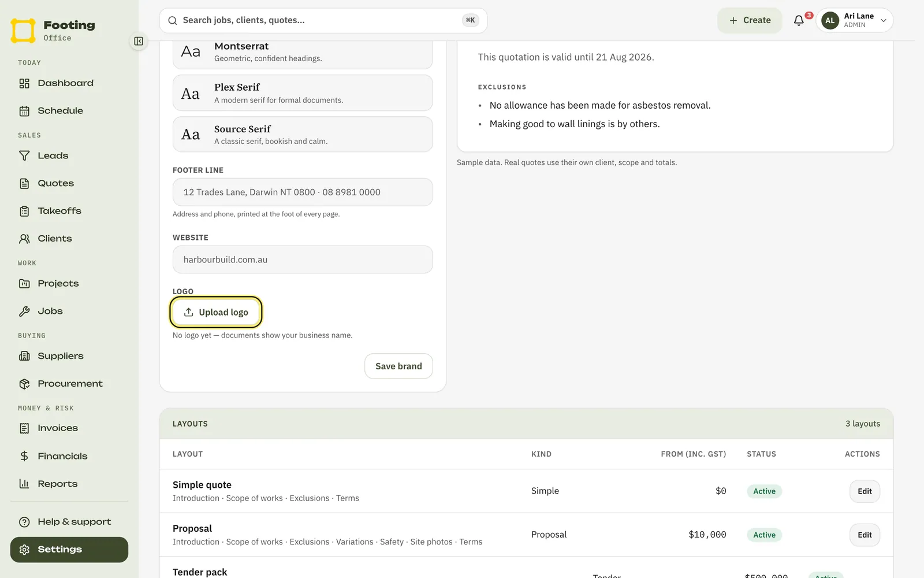Open Procurement via its box icon
Screen dimensions: 924x578
(x=24, y=384)
